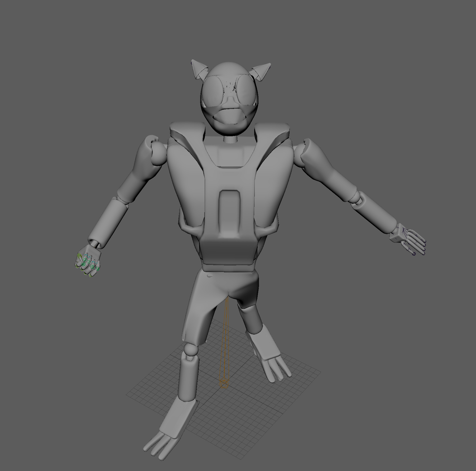Select the shoulder pad on the open-hand side
Image resolution: width=476 pixels, height=471 pixels.
click(x=273, y=132)
